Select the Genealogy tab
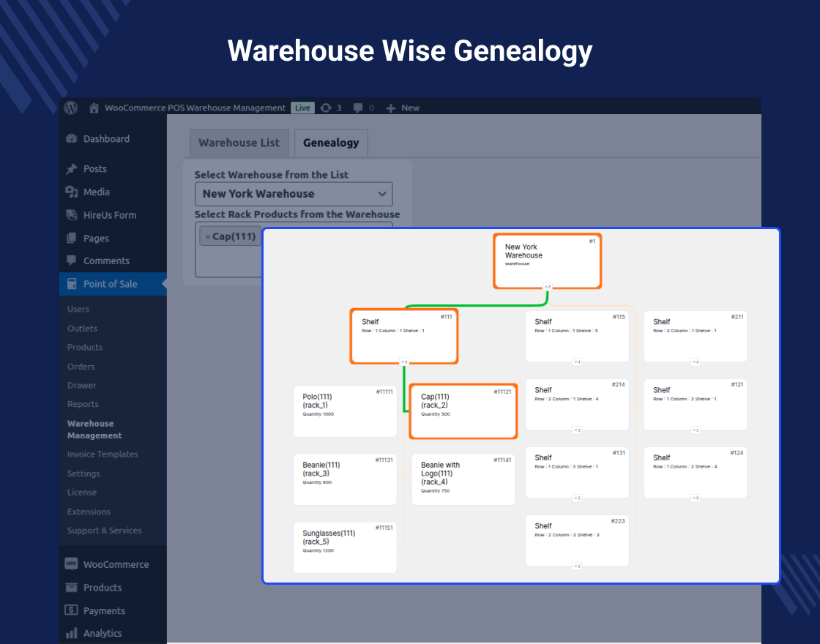820x644 pixels. 330,143
